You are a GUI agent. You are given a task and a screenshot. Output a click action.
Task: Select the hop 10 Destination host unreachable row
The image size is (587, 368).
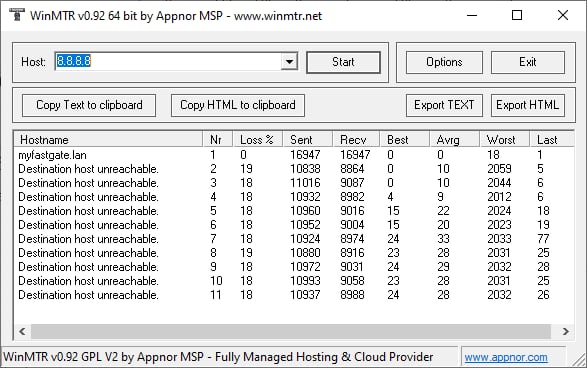[x=294, y=281]
